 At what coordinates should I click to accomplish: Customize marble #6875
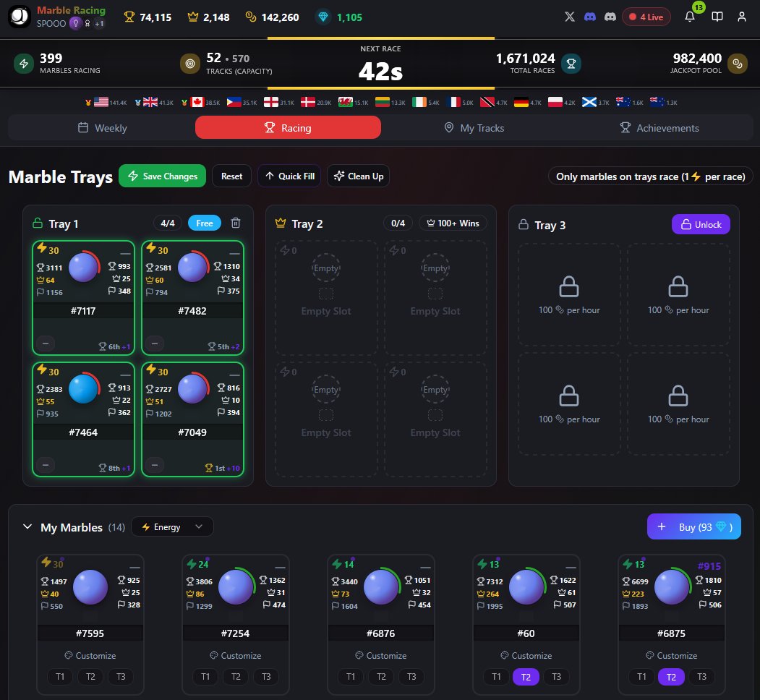672,655
